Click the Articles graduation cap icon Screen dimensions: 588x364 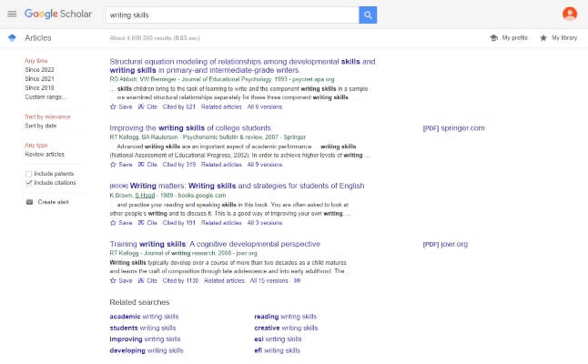point(12,38)
